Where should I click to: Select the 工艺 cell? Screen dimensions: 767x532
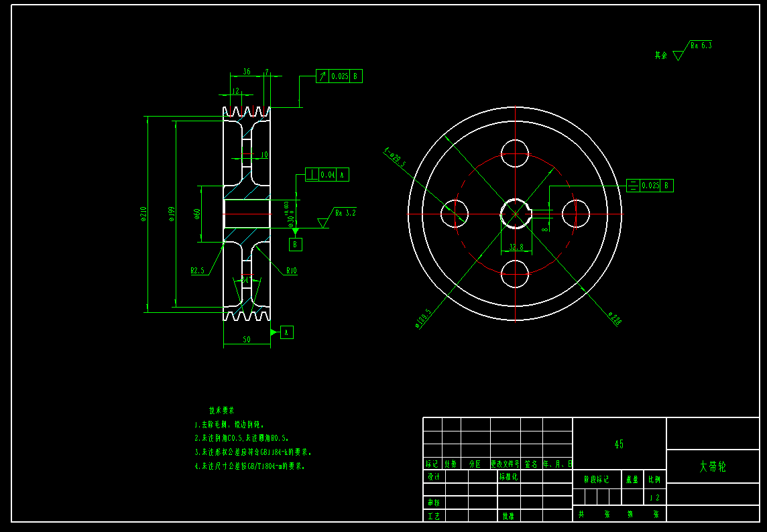[x=434, y=515]
